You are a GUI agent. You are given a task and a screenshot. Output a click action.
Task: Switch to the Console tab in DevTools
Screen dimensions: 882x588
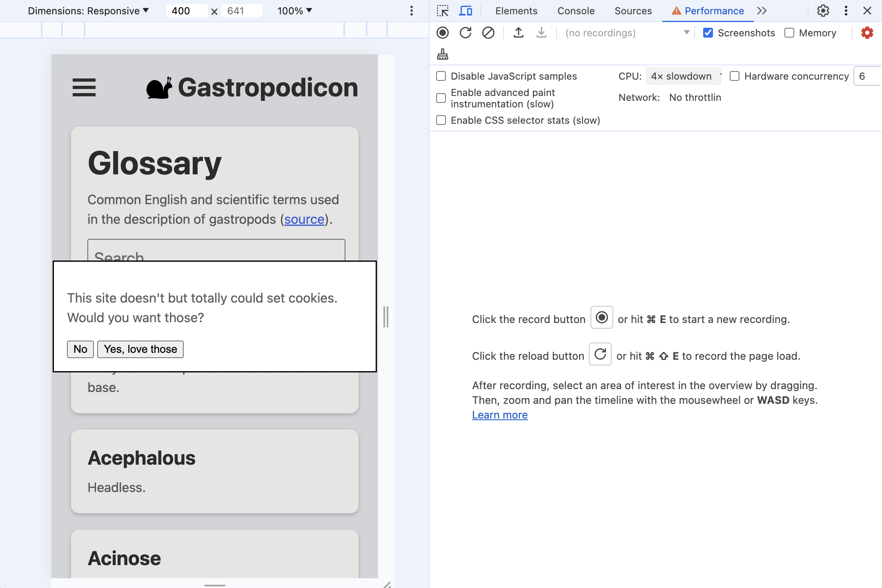tap(575, 11)
